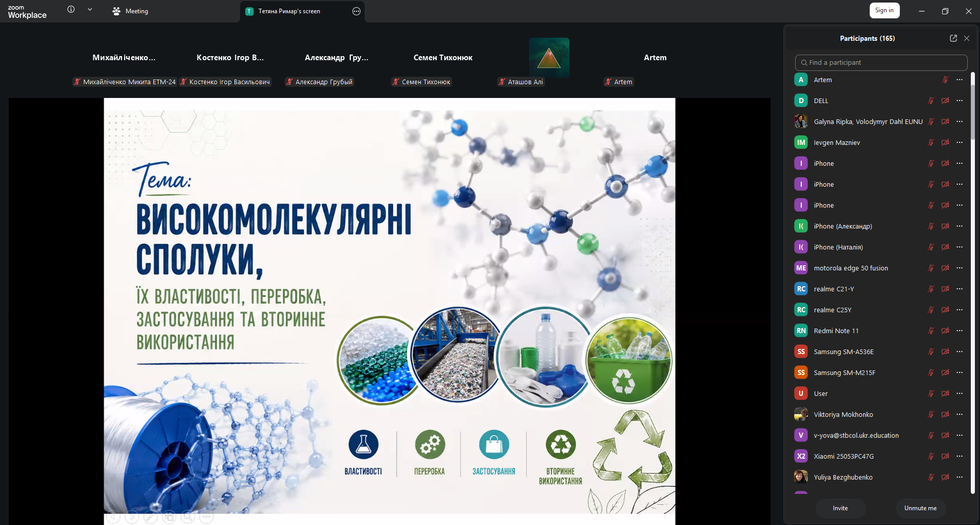This screenshot has height=525, width=980.
Task: Select the Artem avatar in the participant list
Action: pyautogui.click(x=801, y=80)
